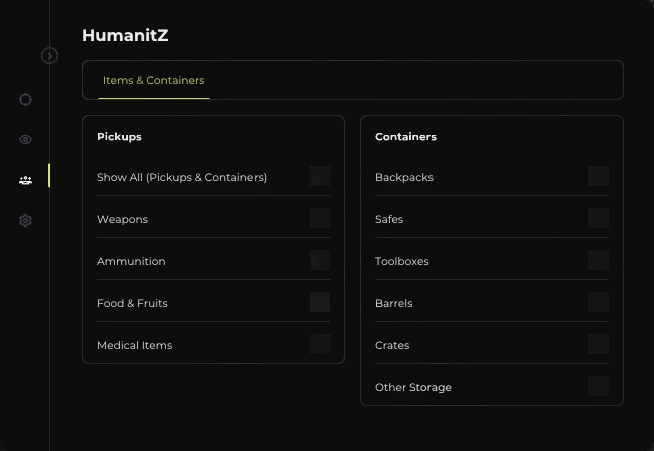Open the settings gear in sidebar
This screenshot has height=451, width=654.
coord(25,220)
